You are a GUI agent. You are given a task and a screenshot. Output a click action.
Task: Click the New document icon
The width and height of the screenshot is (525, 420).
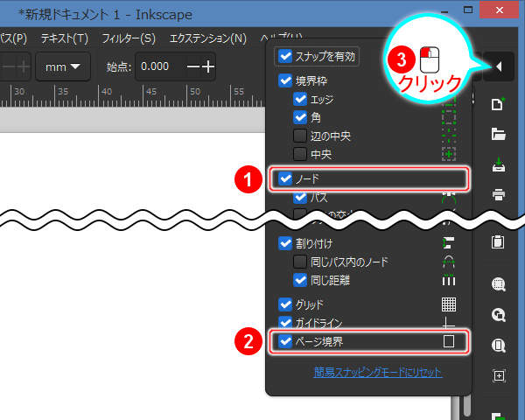498,104
